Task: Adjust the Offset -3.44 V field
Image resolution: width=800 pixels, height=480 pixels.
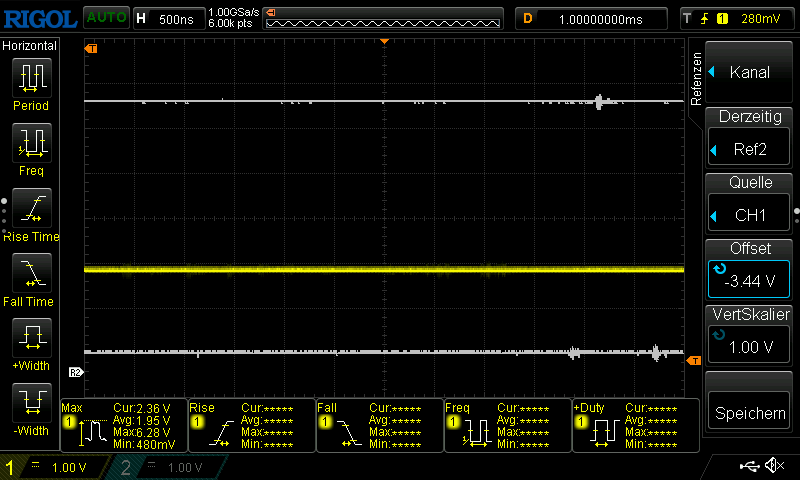Action: click(750, 270)
